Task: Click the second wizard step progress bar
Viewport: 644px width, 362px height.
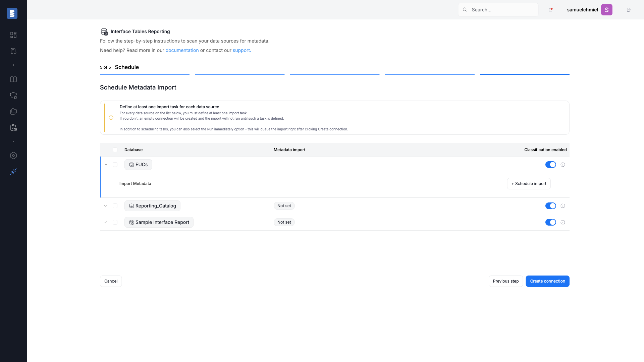Action: (239, 74)
